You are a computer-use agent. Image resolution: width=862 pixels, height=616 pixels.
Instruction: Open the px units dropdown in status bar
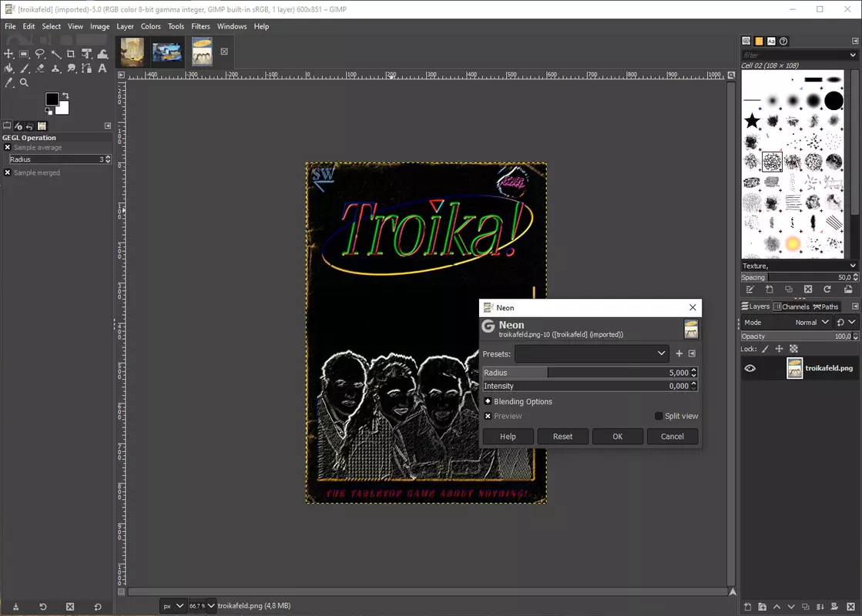pos(173,605)
